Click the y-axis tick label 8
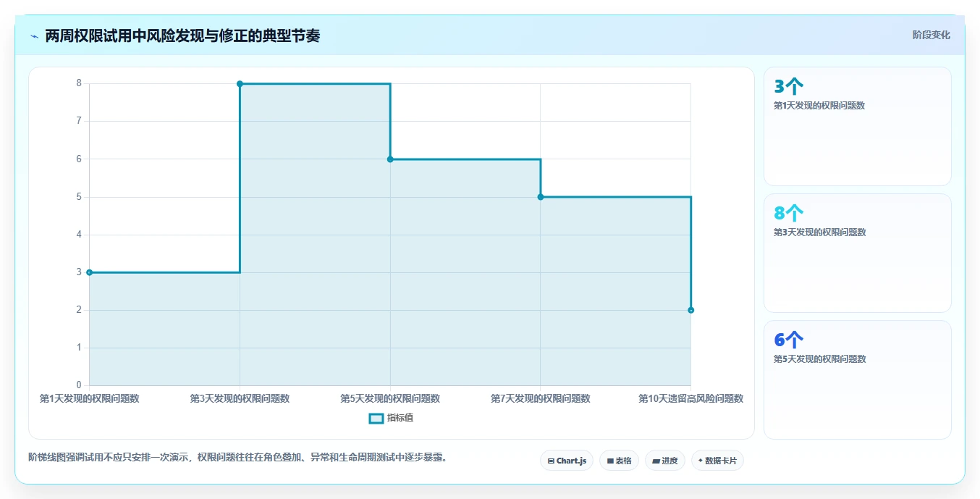The height and width of the screenshot is (499, 980). click(79, 83)
